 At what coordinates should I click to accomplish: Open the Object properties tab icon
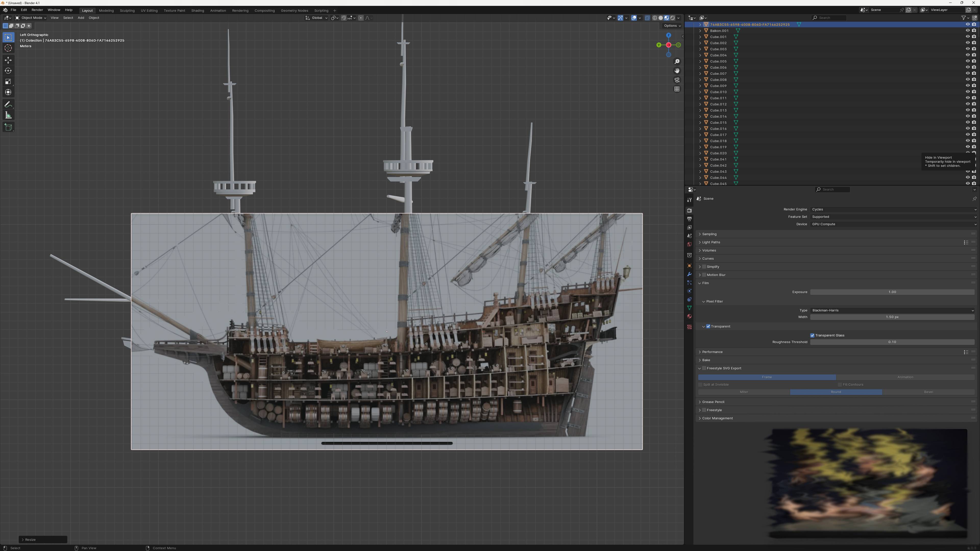coord(689,266)
